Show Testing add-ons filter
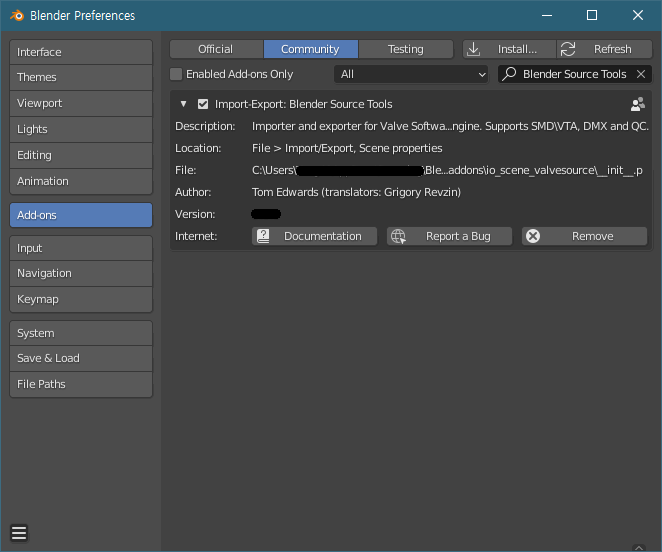662x552 pixels. pyautogui.click(x=406, y=49)
